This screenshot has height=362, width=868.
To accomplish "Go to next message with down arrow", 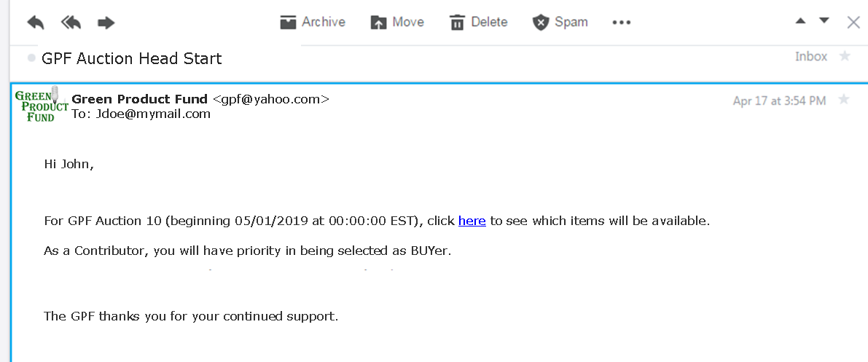I will (x=824, y=20).
